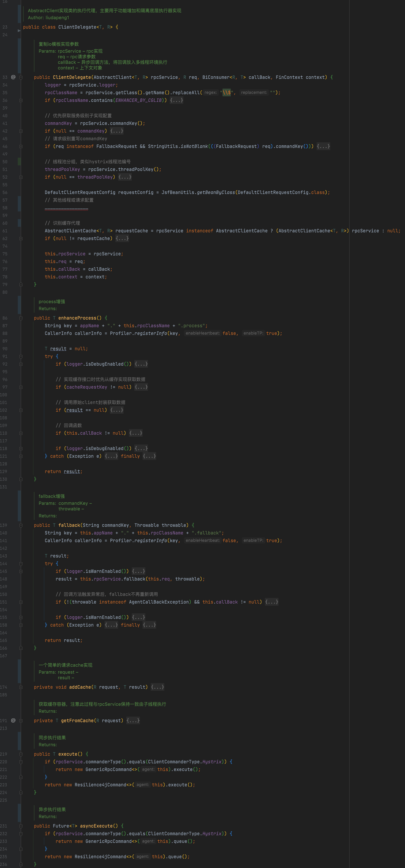The width and height of the screenshot is (405, 868).
Task: Click the fold toggle next to line 33
Action: (21, 77)
